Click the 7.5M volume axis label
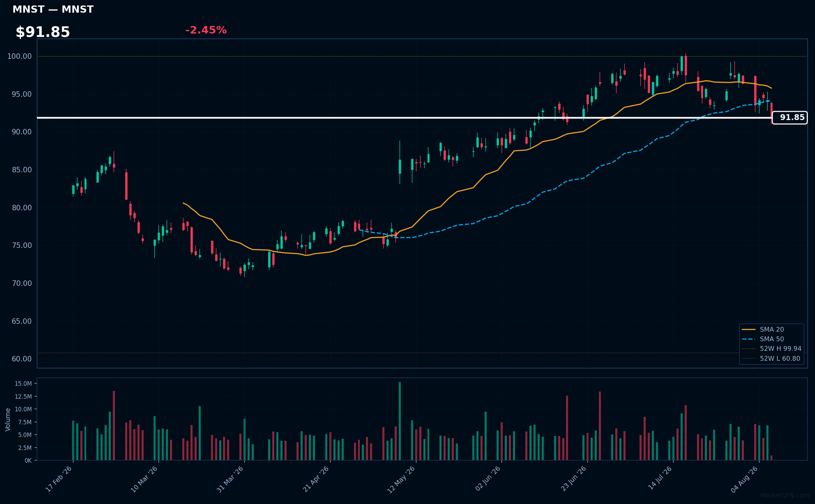The width and height of the screenshot is (815, 504). point(25,422)
